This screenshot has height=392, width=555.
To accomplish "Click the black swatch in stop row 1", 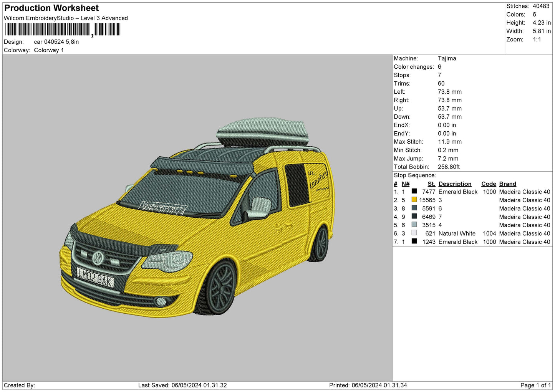I will (x=414, y=191).
